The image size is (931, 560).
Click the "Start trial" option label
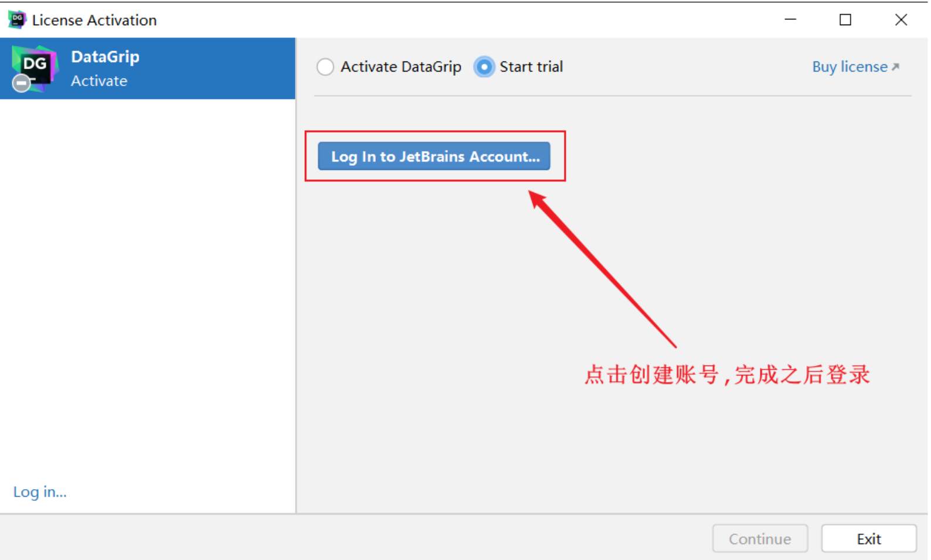click(x=531, y=67)
